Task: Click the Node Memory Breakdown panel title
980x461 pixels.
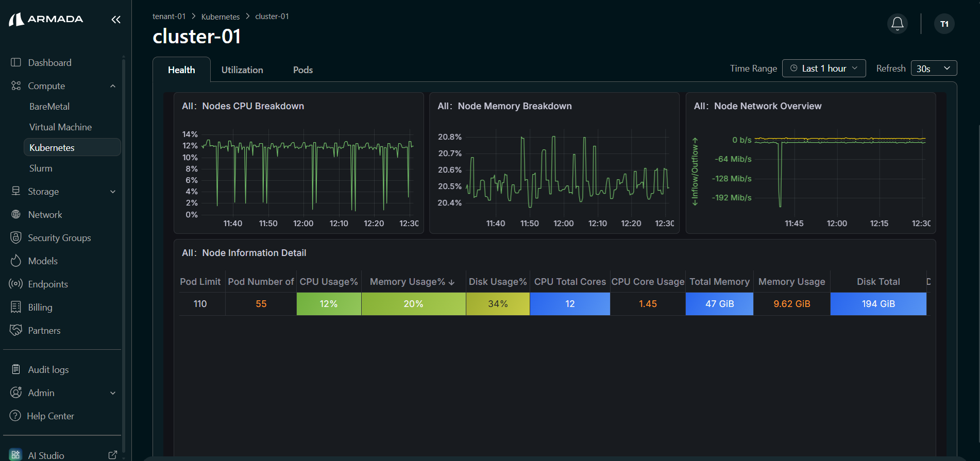Action: point(504,106)
